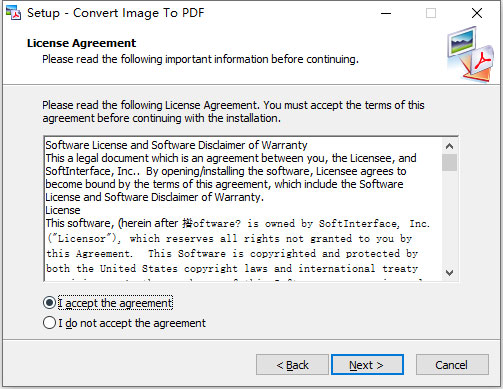Click the Image to PDF logo graphic
The height and width of the screenshot is (389, 503).
click(471, 54)
